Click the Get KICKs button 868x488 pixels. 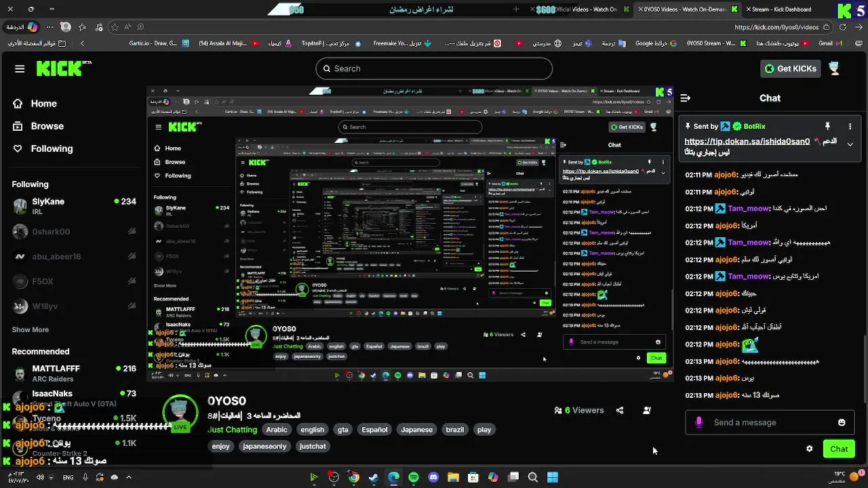tap(791, 68)
